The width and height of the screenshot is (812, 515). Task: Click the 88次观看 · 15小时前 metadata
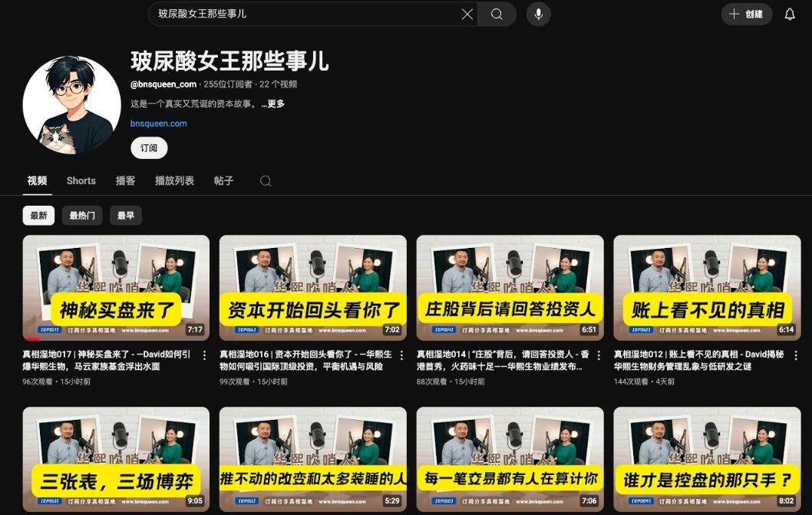(x=451, y=382)
